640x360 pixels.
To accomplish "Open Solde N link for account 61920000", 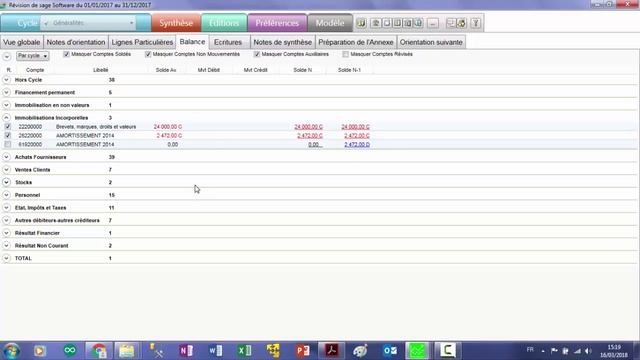I will tap(315, 144).
